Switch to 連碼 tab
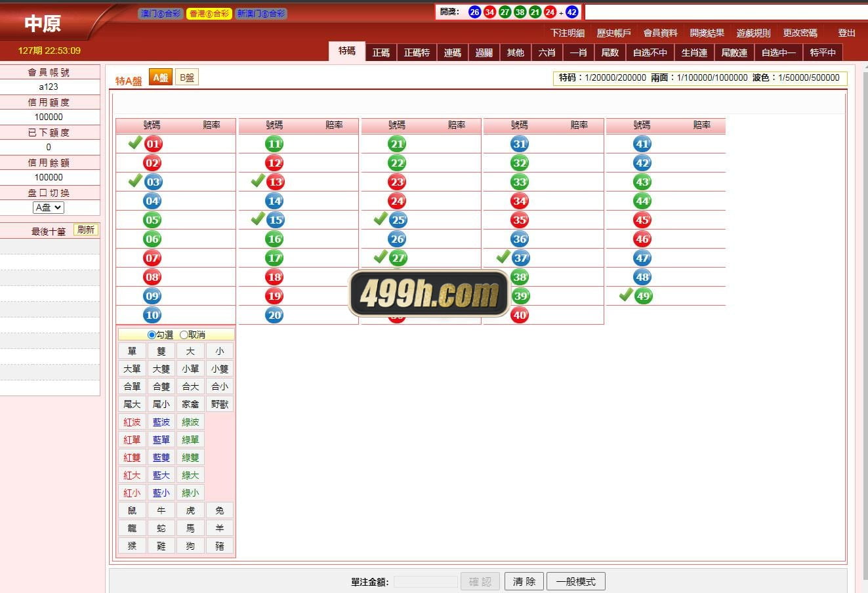This screenshot has height=593, width=868. (453, 52)
